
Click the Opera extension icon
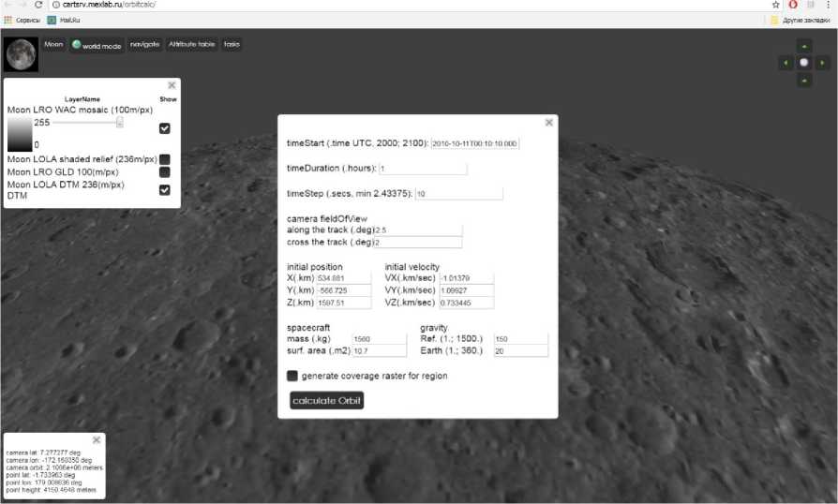(x=793, y=5)
